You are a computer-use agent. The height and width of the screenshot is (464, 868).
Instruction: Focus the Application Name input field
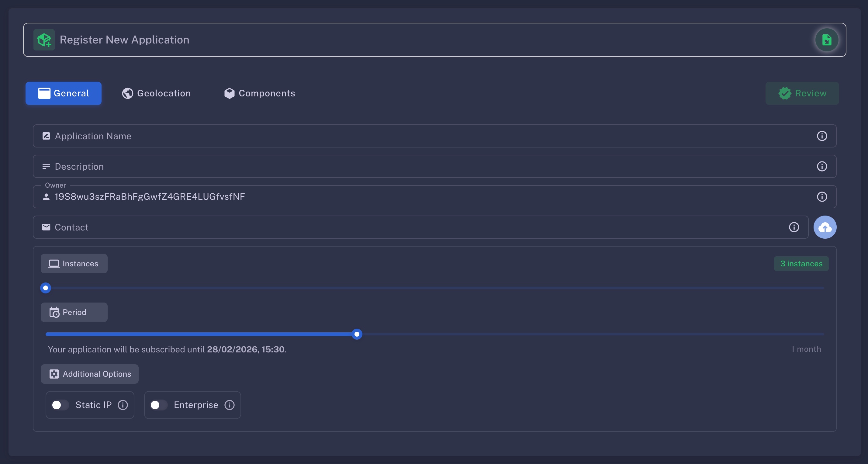click(404, 136)
